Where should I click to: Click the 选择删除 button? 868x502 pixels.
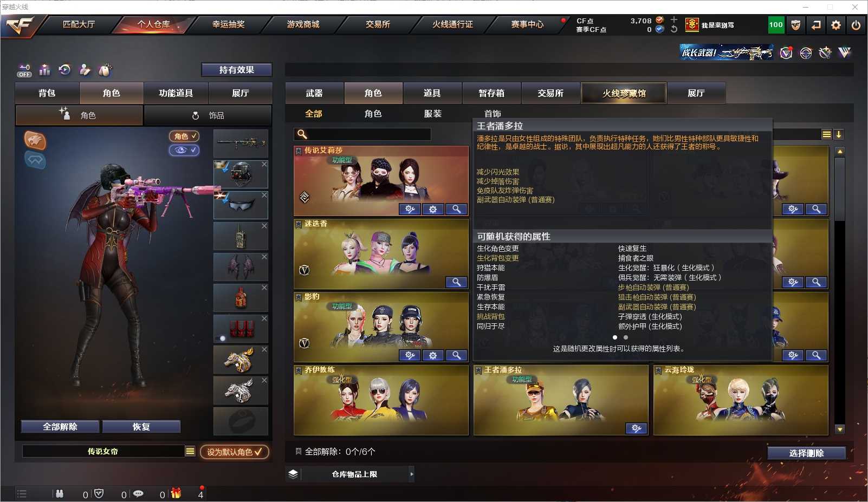(806, 453)
